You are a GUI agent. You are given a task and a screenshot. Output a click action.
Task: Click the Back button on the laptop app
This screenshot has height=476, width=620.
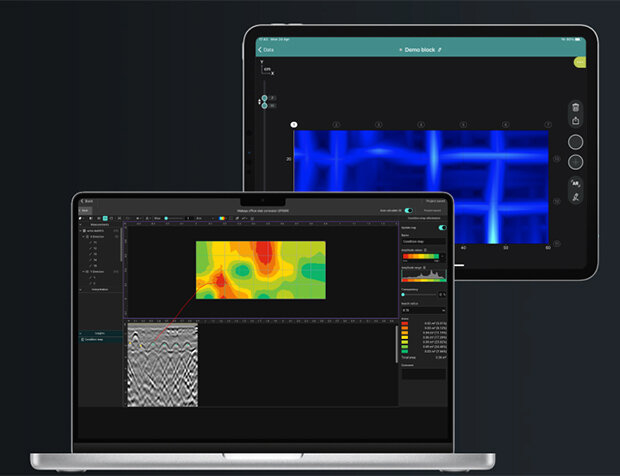pos(87,201)
